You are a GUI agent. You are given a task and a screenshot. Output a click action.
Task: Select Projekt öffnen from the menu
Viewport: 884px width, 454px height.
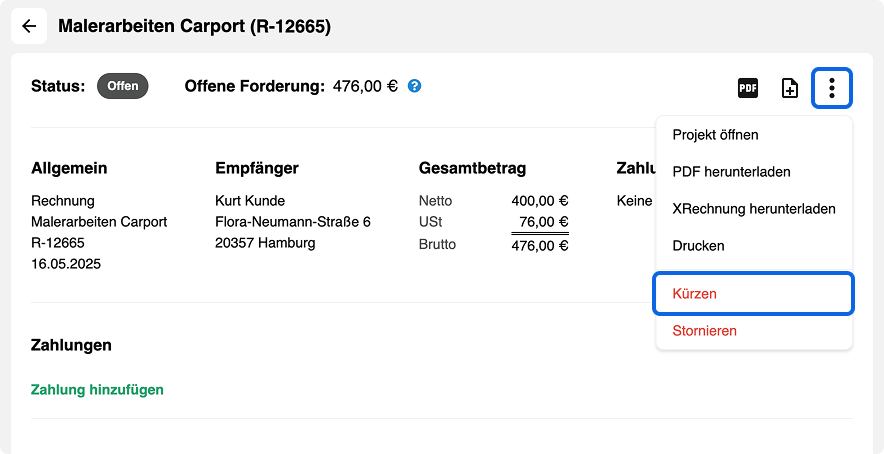click(715, 135)
